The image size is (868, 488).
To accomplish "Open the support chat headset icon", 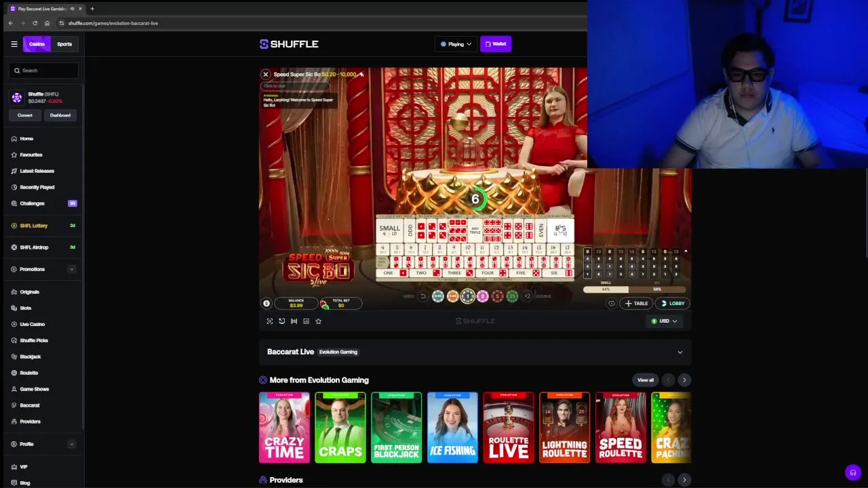I will (x=853, y=472).
